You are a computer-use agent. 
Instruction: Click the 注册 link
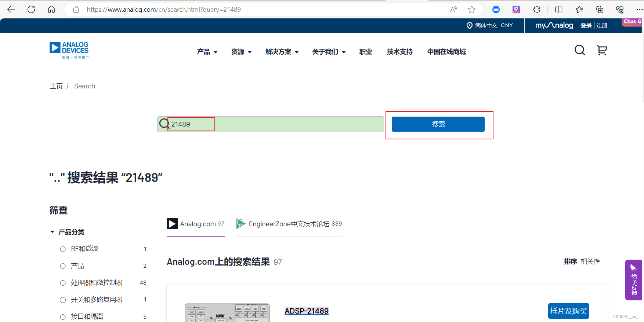pos(602,26)
